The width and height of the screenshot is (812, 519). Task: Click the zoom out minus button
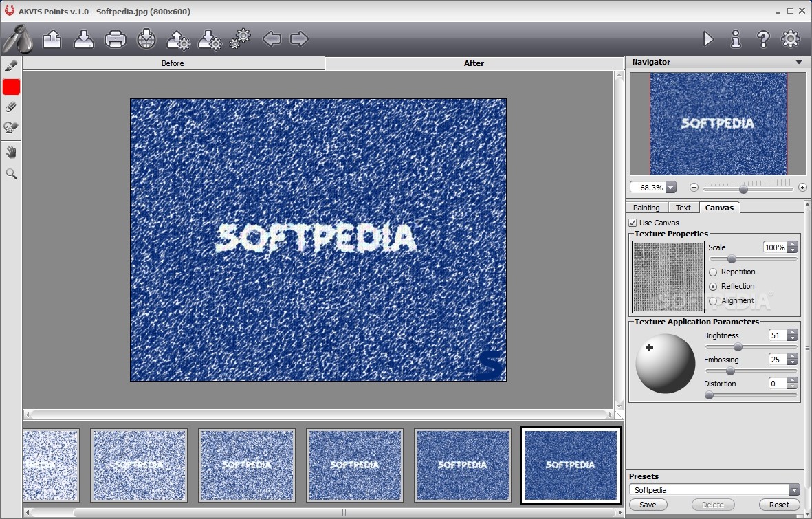coord(694,188)
